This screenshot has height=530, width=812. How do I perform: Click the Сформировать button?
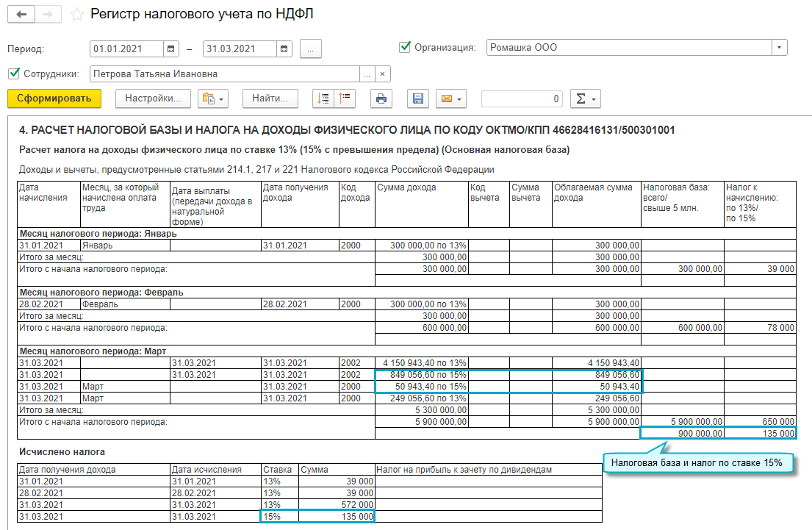54,99
